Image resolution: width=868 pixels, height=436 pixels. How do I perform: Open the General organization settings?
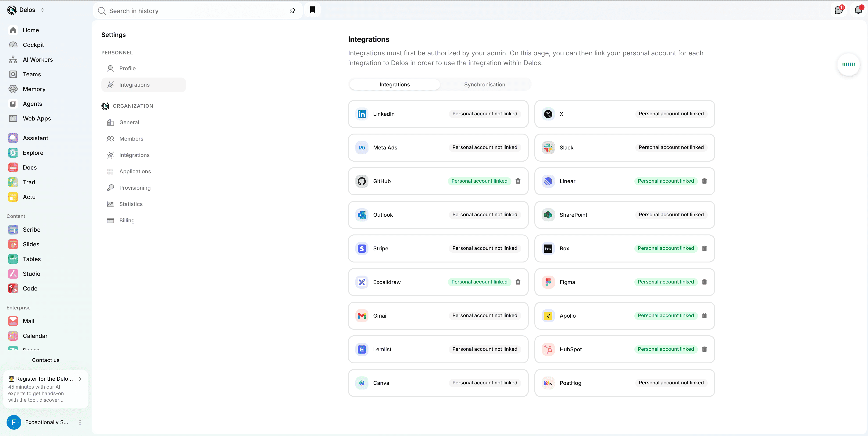(143, 122)
